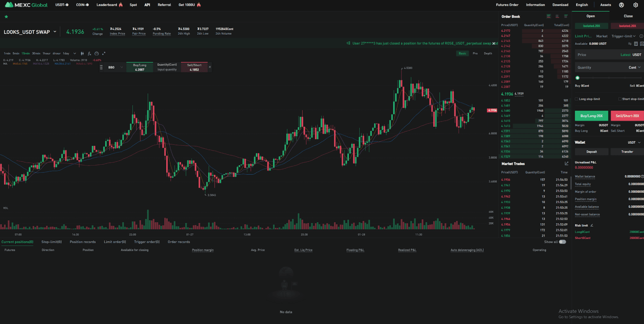The width and height of the screenshot is (644, 324).
Task: Click the wallet balance eye icon
Action: (642, 177)
